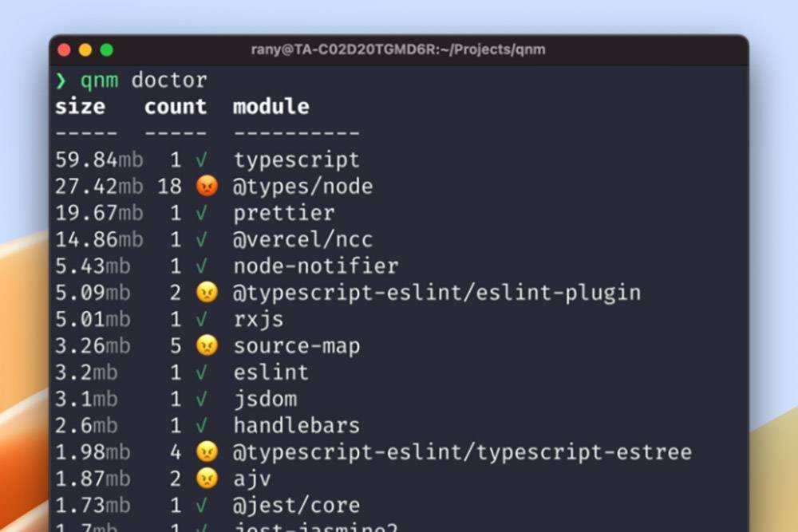Click the "doctor" command text

click(169, 81)
